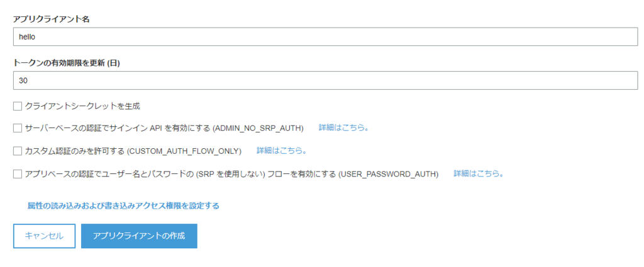The width and height of the screenshot is (644, 267).
Task: Open 詳細はこちら link next to CUSTOM_AUTH_FLOW_ONLY
Action: point(282,151)
